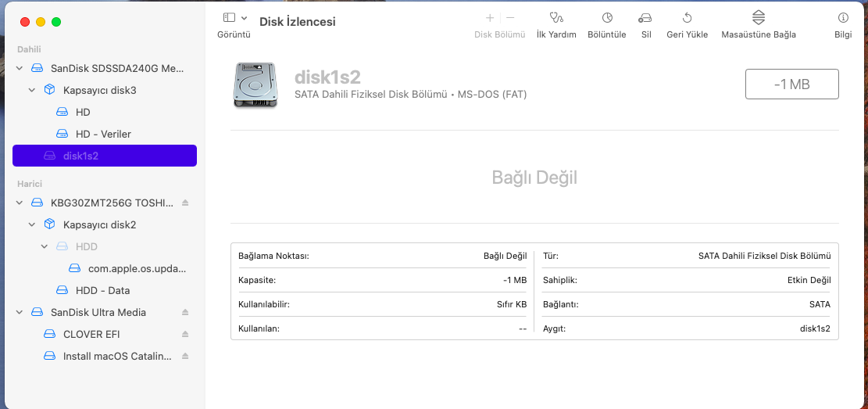This screenshot has width=868, height=409.
Task: Click the Masaüstüne Bağla mount icon
Action: tap(758, 18)
